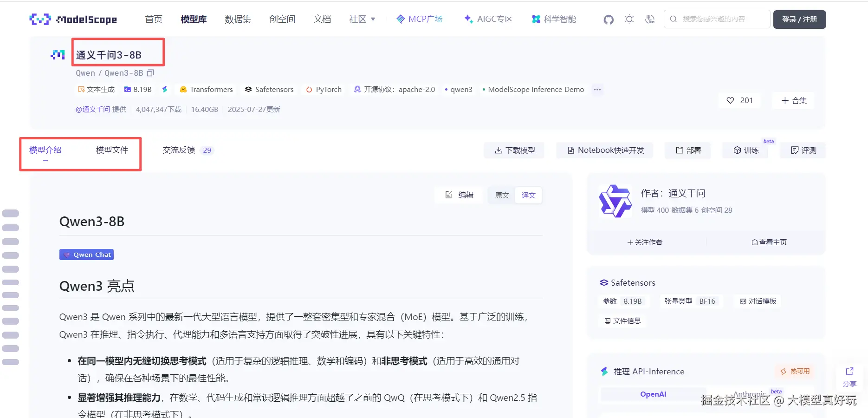Open the 文件信息 chip
The width and height of the screenshot is (868, 418).
click(622, 320)
